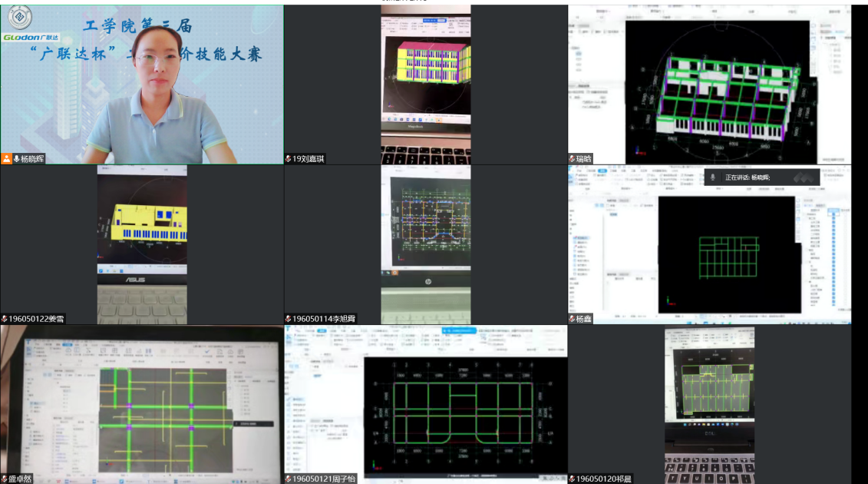868x484 pixels.
Task: Click muted mic icon next to 19刘嘉琪
Action: 289,159
